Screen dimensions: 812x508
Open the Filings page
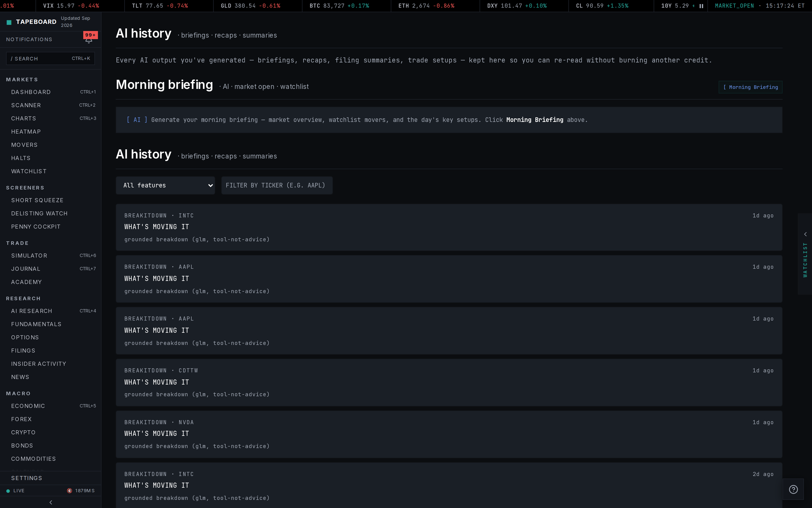[51, 351]
